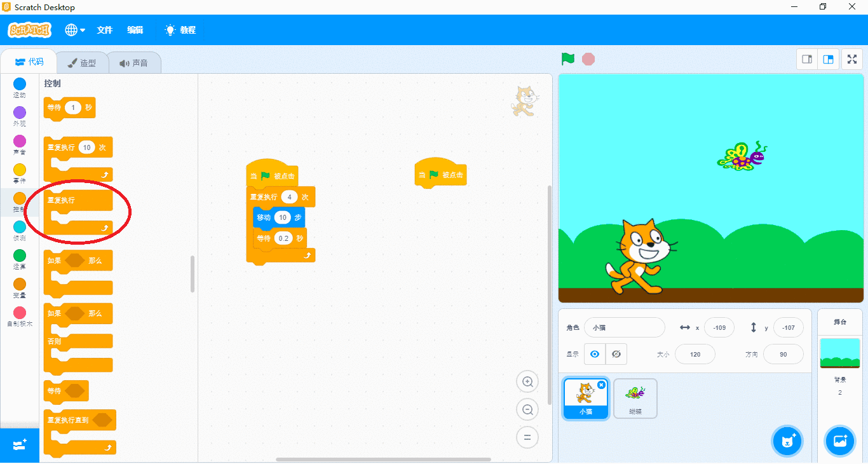Viewport: 868px width, 464px height.
Task: Select the 运算 block category
Action: click(20, 259)
